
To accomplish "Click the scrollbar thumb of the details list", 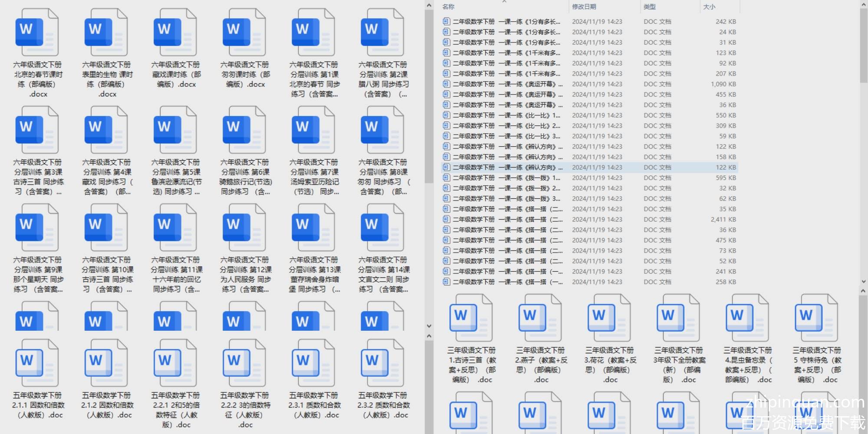I will tap(863, 46).
